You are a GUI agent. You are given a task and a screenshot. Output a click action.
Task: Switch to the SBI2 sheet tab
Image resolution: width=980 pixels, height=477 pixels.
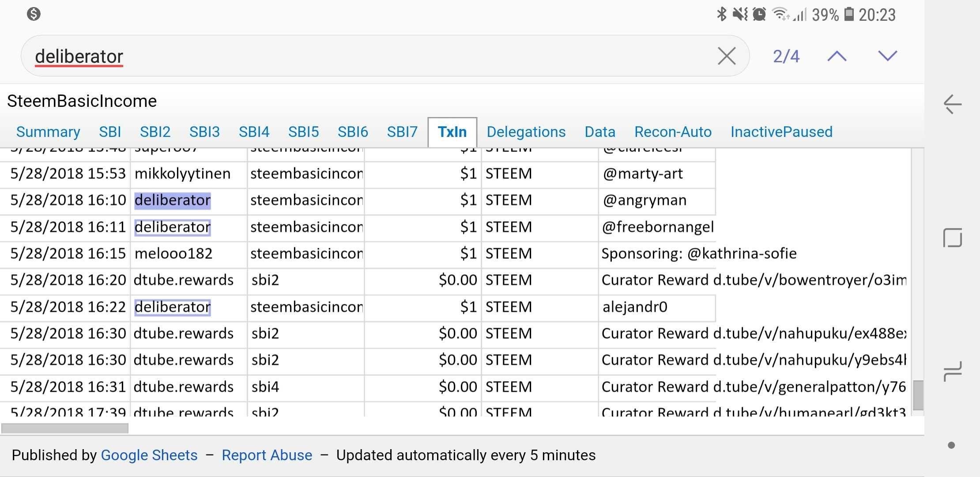[x=155, y=132]
